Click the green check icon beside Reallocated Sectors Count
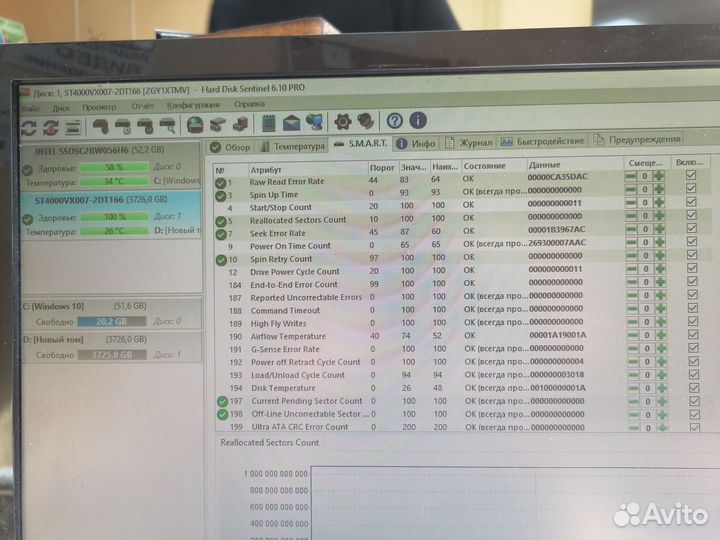Image resolution: width=720 pixels, height=540 pixels. tap(221, 221)
